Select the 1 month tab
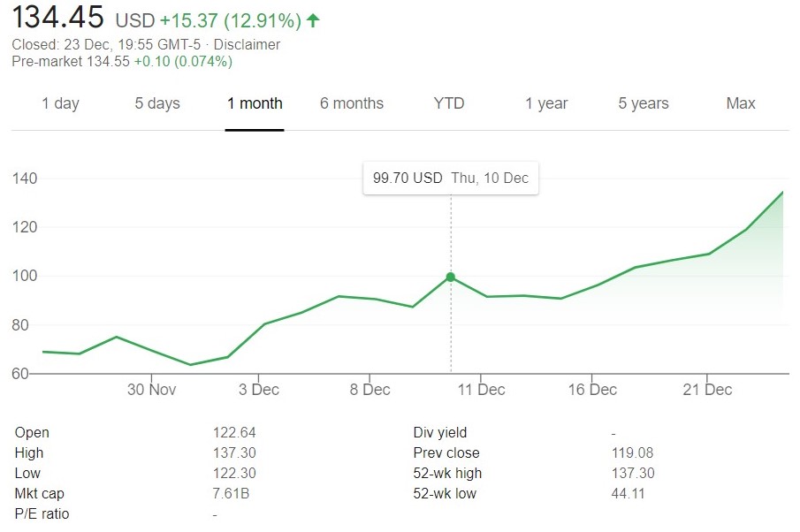800x532 pixels. click(x=255, y=103)
